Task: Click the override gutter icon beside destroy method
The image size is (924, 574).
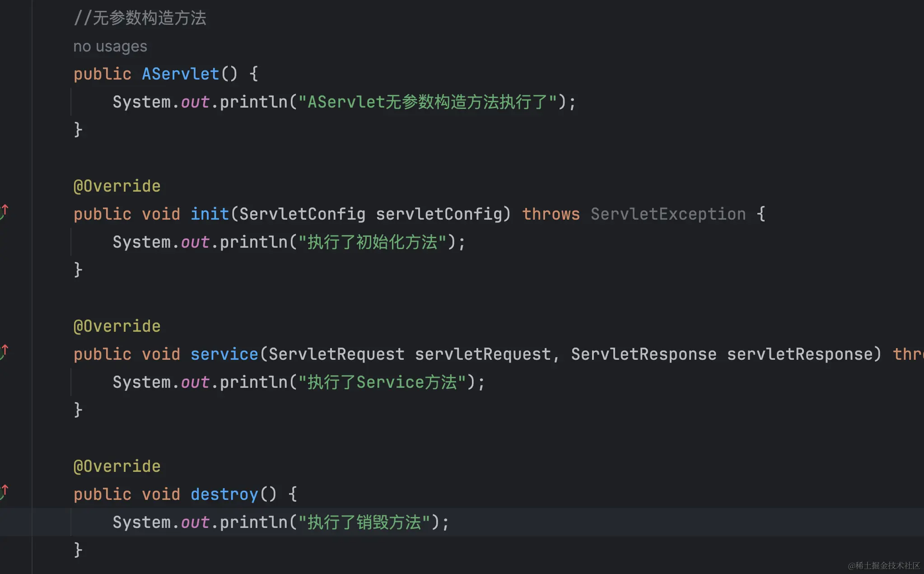Action: pyautogui.click(x=4, y=492)
